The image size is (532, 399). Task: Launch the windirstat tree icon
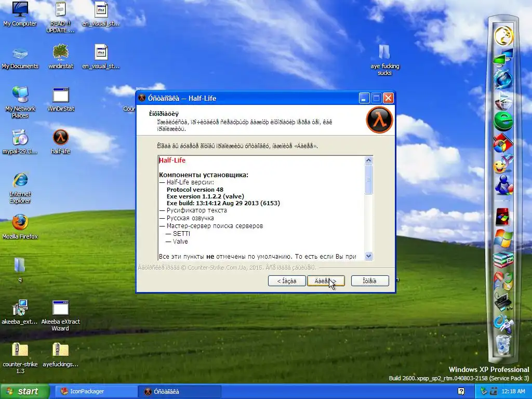click(x=60, y=57)
